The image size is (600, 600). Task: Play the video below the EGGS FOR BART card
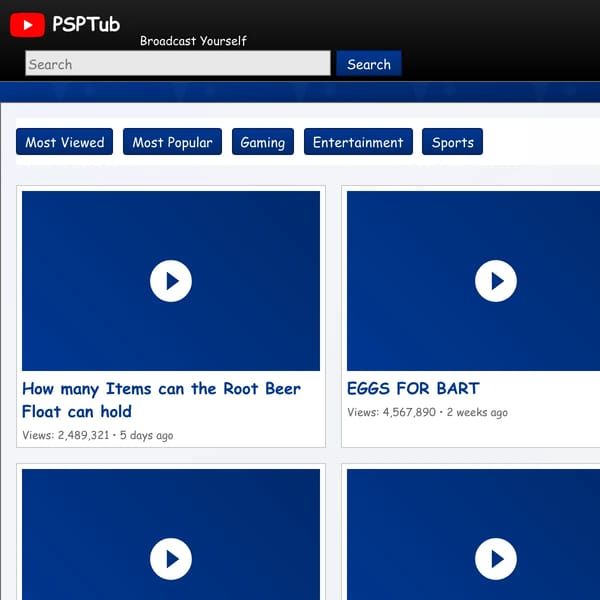496,559
